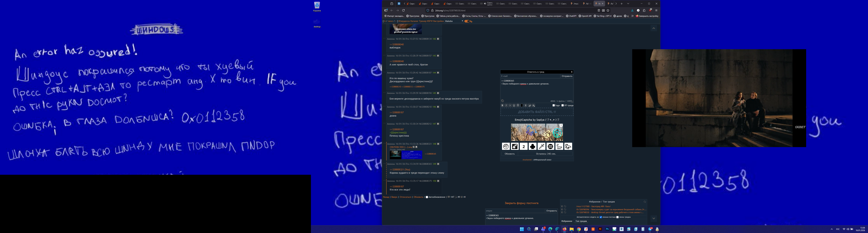Image resolution: width=868 pixels, height=233 pixels.
Task: Reload page with browser refresh icon
Action: [403, 11]
